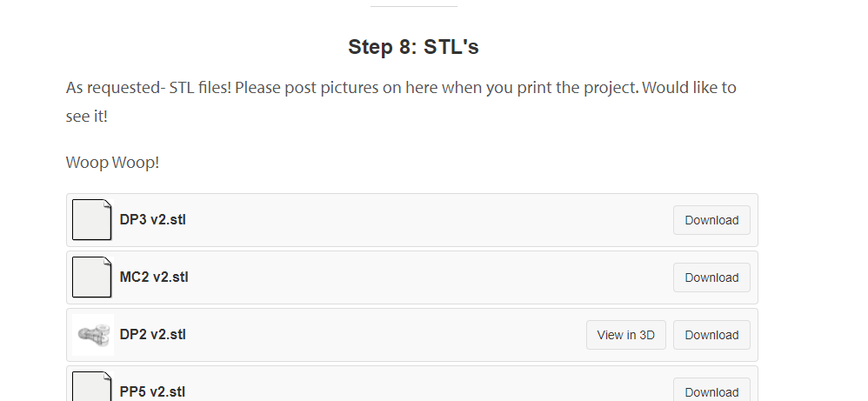Open the DP2 v2.stl model thumbnail

[x=92, y=335]
